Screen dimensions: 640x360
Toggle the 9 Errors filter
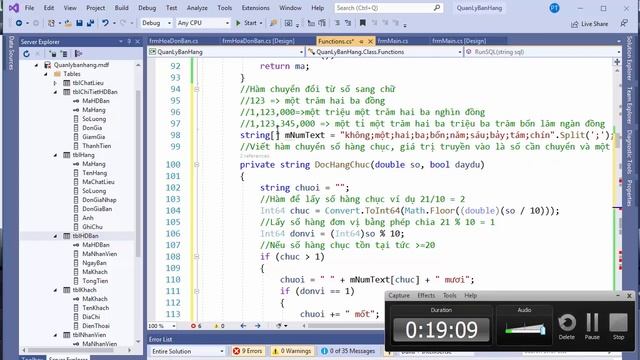[x=247, y=351]
